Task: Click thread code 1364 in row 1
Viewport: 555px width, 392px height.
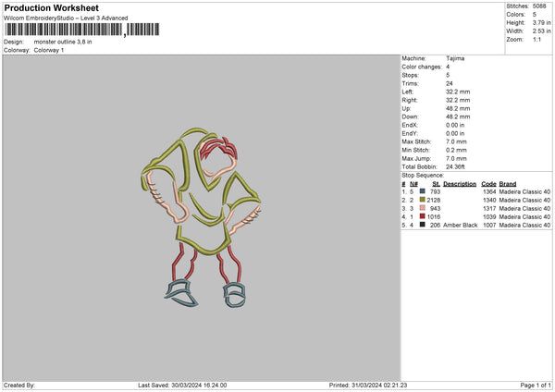Action: click(489, 191)
